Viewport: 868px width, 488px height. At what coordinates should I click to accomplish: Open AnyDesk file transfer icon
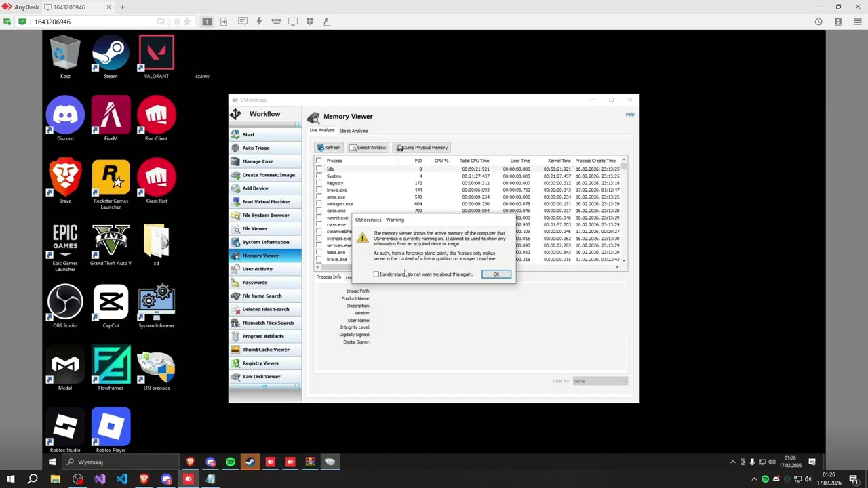[223, 22]
